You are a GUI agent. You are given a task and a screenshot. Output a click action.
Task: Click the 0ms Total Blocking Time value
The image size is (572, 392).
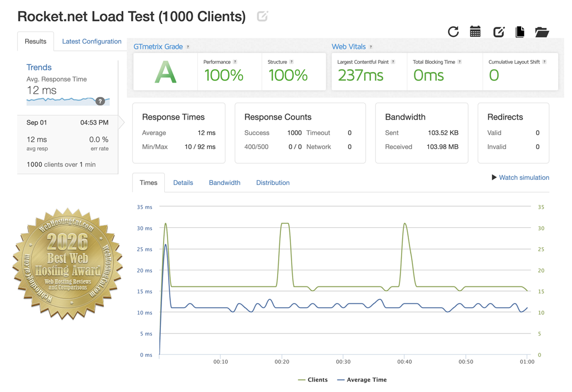[x=428, y=75]
